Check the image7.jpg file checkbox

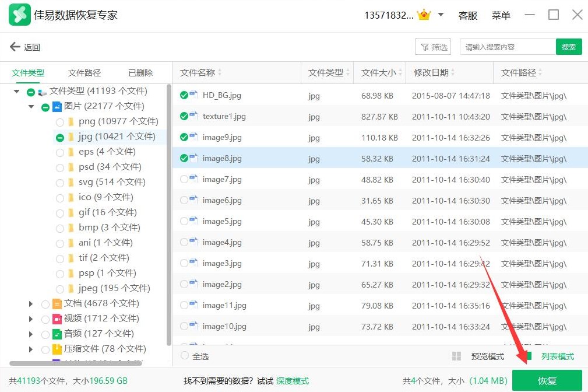click(x=184, y=180)
